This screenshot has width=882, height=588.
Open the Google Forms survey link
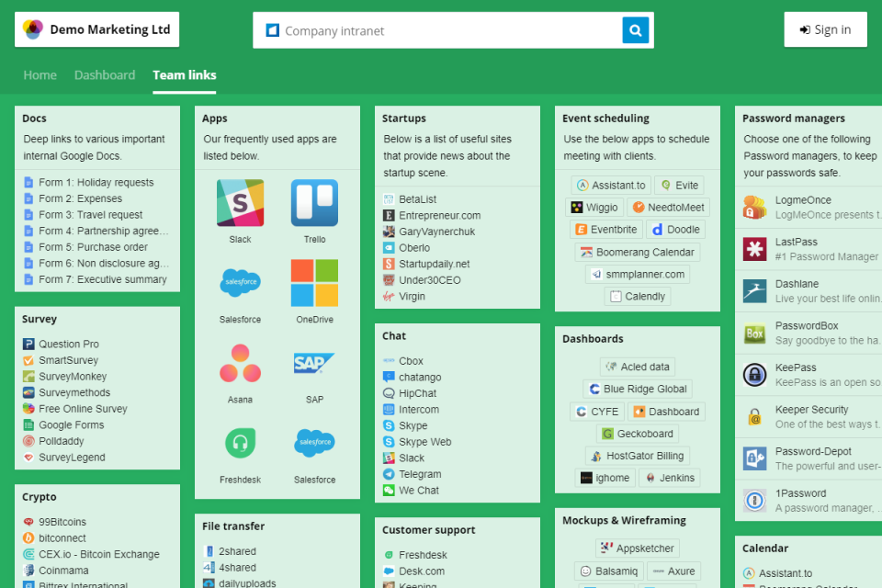pos(72,424)
